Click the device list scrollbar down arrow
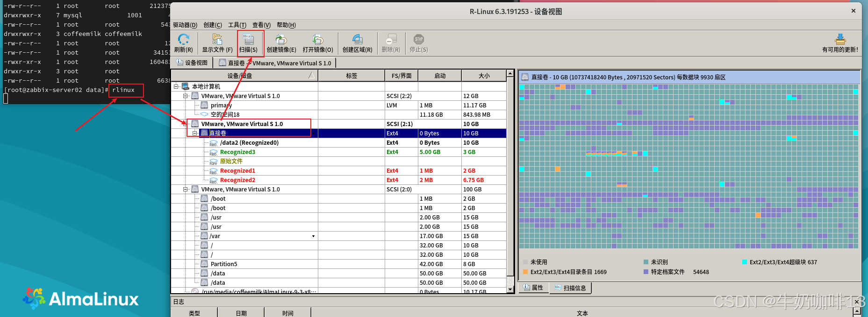The height and width of the screenshot is (317, 868). (x=510, y=289)
